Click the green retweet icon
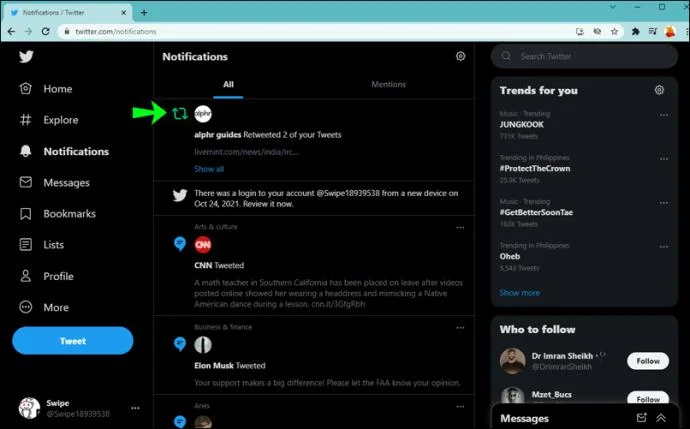This screenshot has width=690, height=429. pyautogui.click(x=180, y=114)
